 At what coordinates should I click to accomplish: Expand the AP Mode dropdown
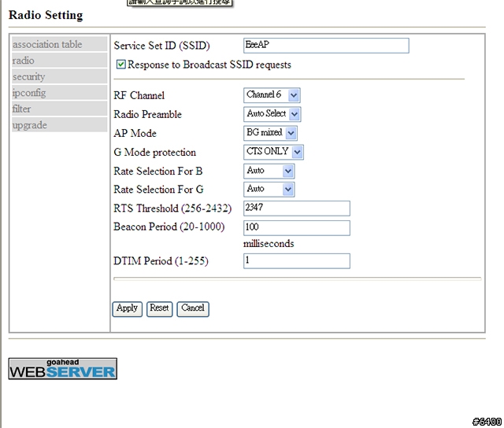[x=270, y=133]
